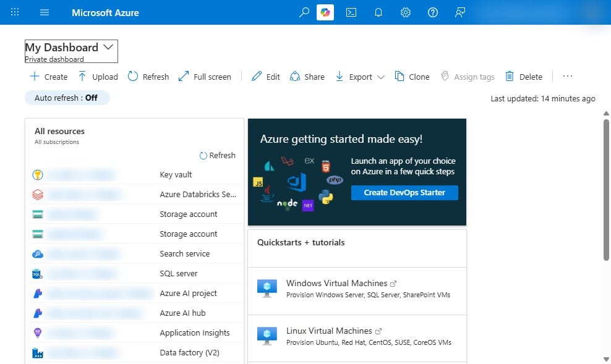The image size is (611, 364).
Task: Refresh the All resources tile
Action: point(218,155)
